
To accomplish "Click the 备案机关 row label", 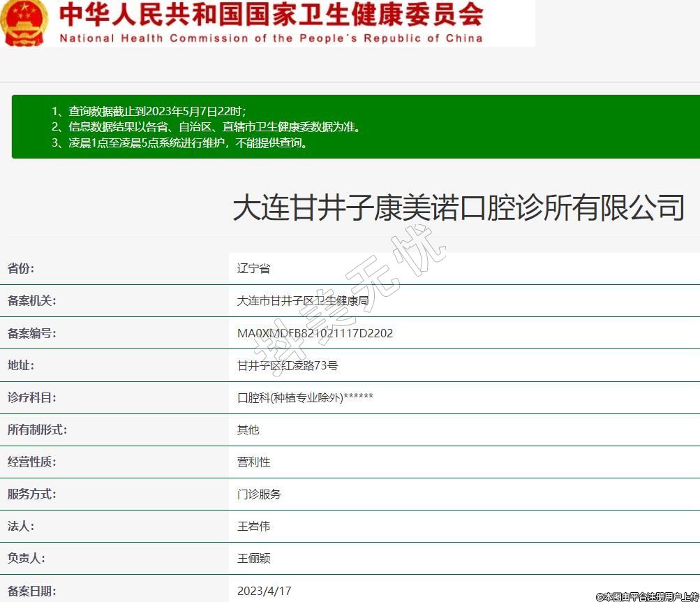I will 32,301.
